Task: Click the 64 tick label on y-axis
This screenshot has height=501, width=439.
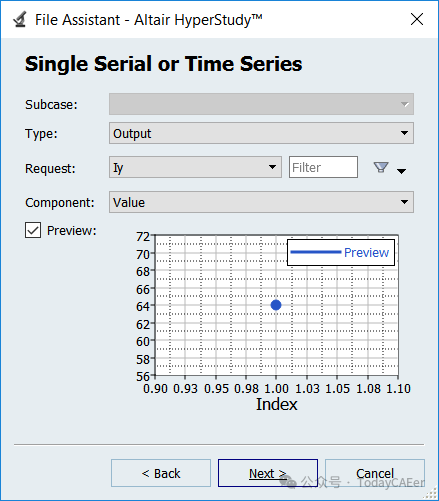Action: coord(143,306)
